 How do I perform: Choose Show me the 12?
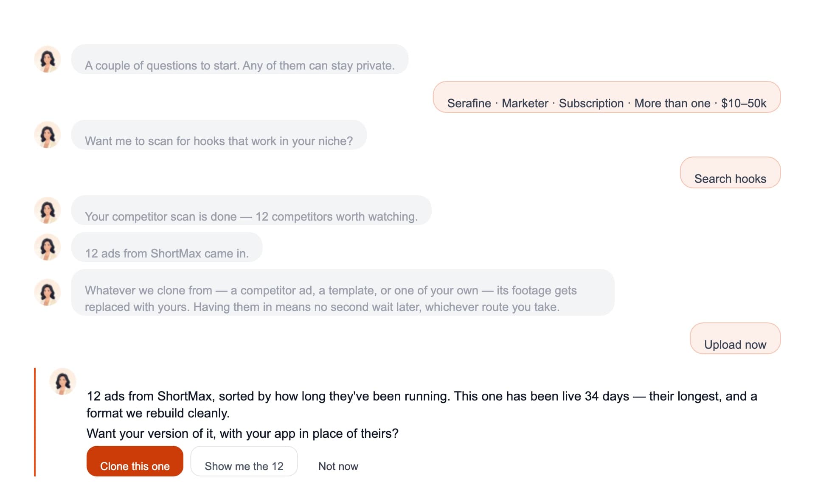click(x=244, y=461)
